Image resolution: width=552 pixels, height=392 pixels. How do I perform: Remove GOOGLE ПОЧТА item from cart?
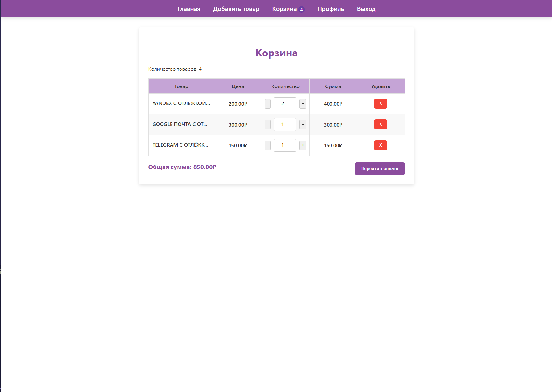click(381, 125)
